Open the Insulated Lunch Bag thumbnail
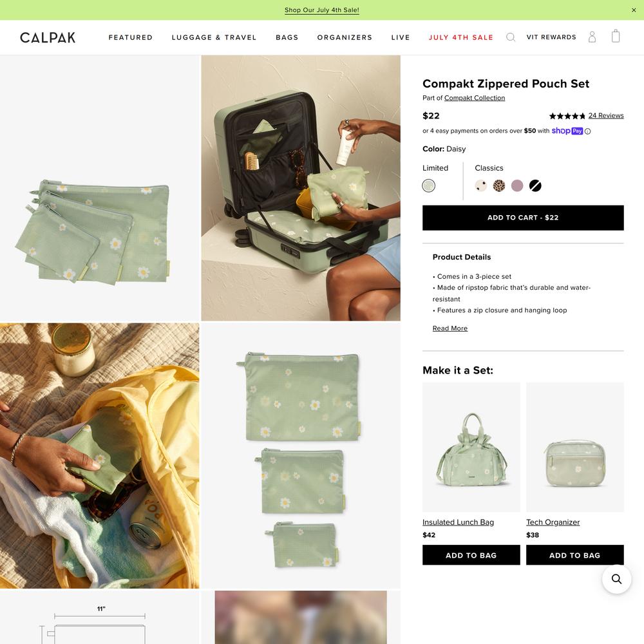 pos(471,447)
